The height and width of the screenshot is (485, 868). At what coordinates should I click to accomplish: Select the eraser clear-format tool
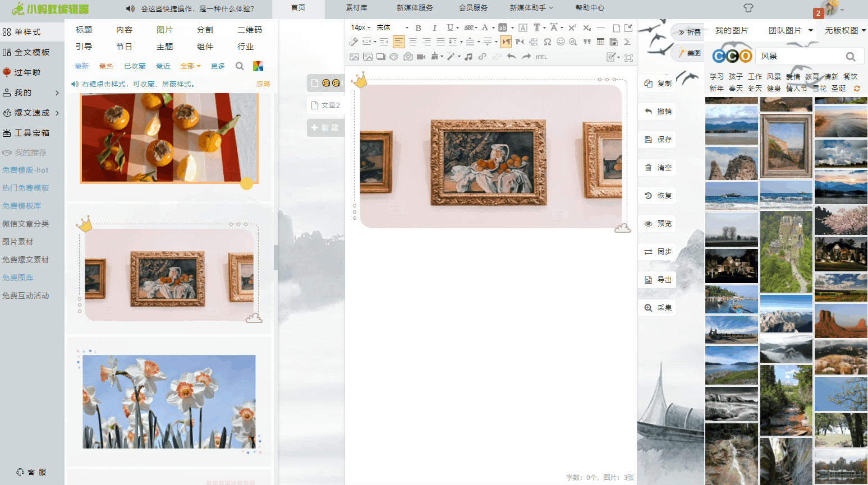click(353, 41)
